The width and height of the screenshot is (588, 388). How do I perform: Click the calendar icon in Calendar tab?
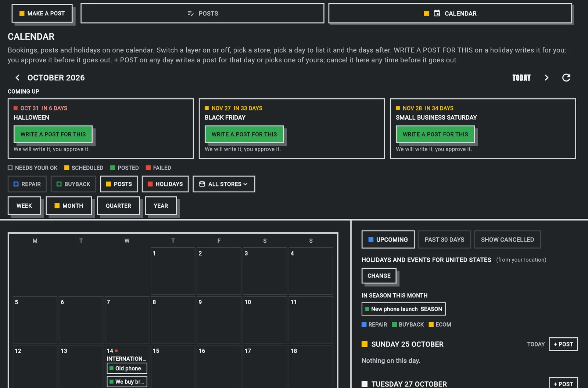[437, 14]
